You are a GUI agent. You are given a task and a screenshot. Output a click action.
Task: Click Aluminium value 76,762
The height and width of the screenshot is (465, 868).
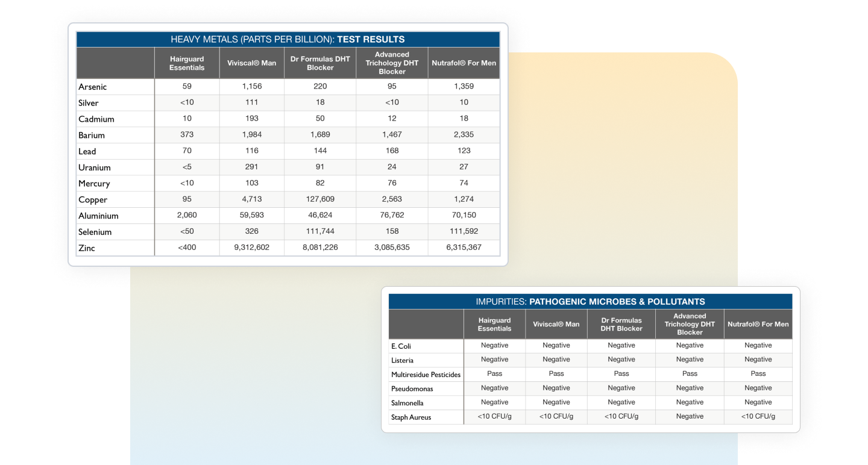coord(392,214)
